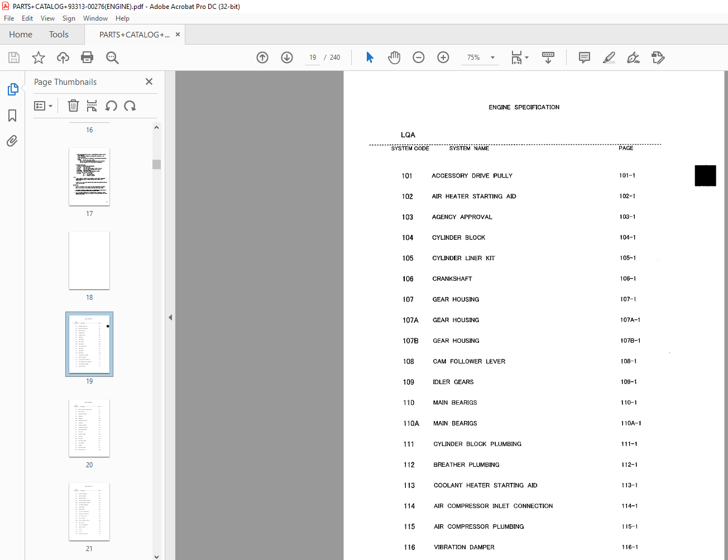Click the AGENCY APPROVAL entry
The height and width of the screenshot is (560, 728).
point(462,217)
